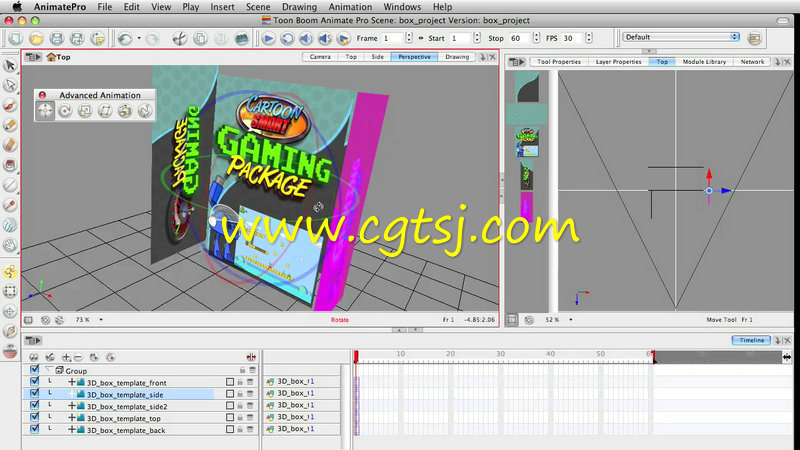Toggle color box of 3D_box_template_back
Screen dimensions: 800x450
(x=230, y=430)
